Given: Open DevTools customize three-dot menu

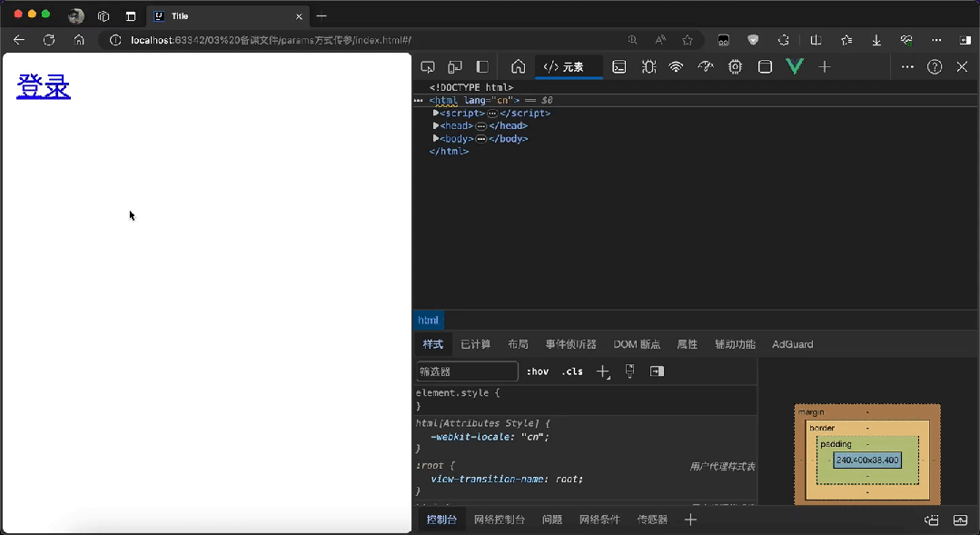Looking at the screenshot, I should pyautogui.click(x=907, y=67).
